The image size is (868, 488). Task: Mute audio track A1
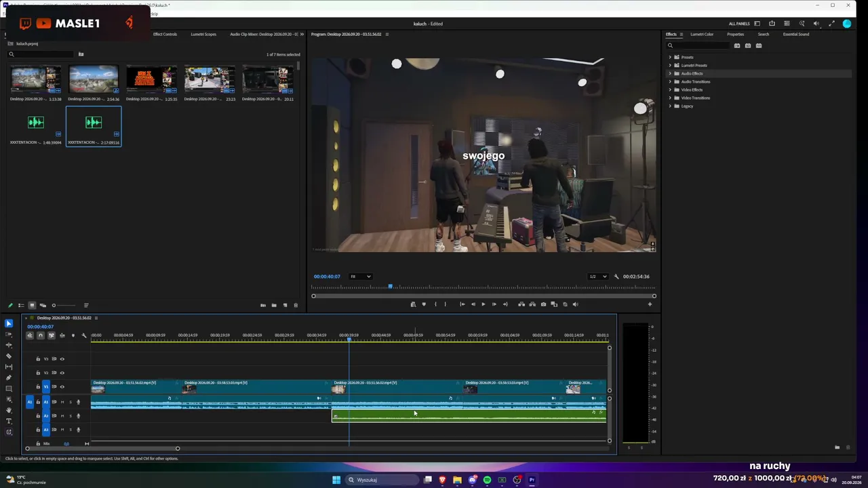62,402
